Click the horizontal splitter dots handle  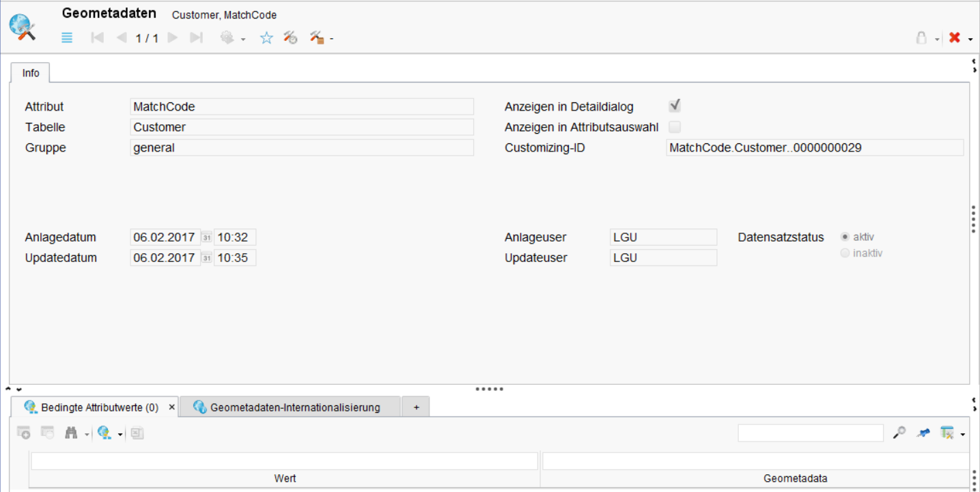(x=489, y=389)
